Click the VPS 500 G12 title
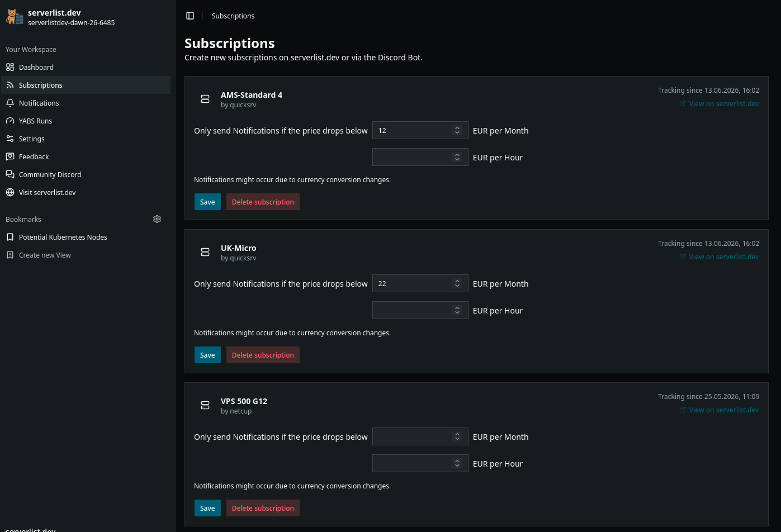Image resolution: width=781 pixels, height=532 pixels. [x=244, y=401]
